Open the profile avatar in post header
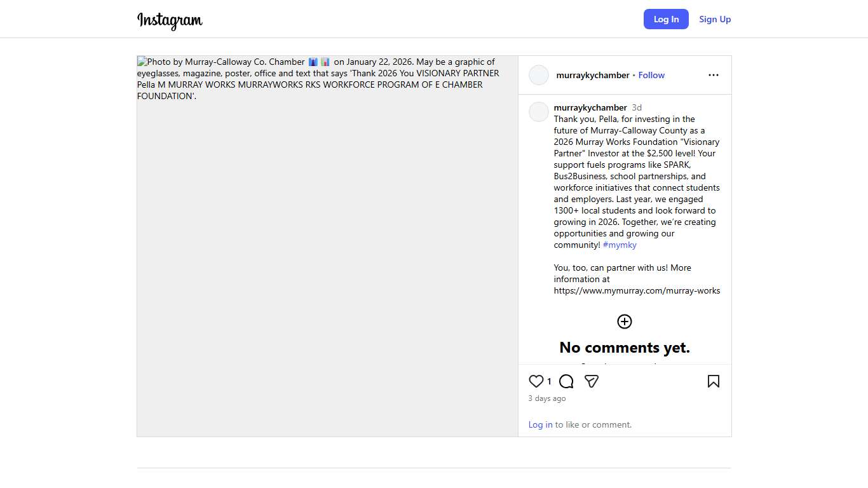The image size is (868, 488). 539,75
